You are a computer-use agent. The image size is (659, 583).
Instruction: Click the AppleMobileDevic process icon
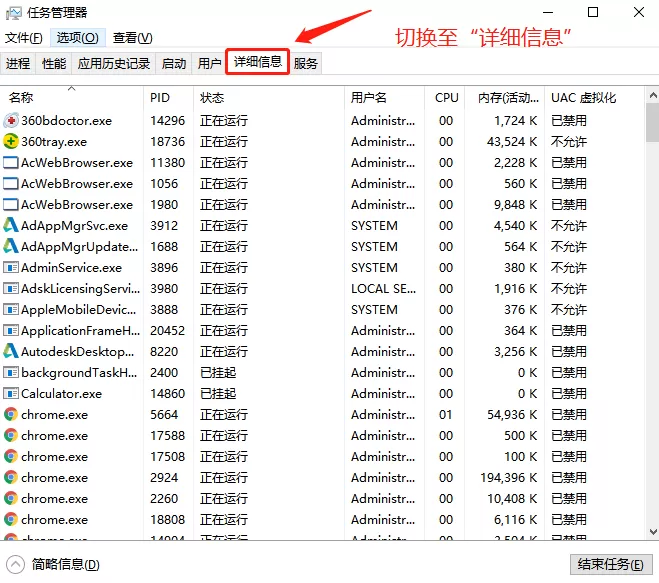pos(11,309)
